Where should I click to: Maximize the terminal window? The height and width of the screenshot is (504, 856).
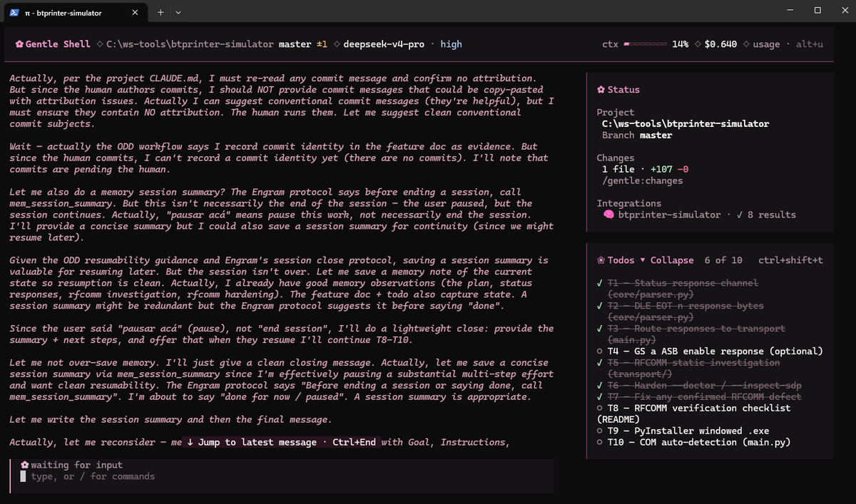pyautogui.click(x=817, y=11)
